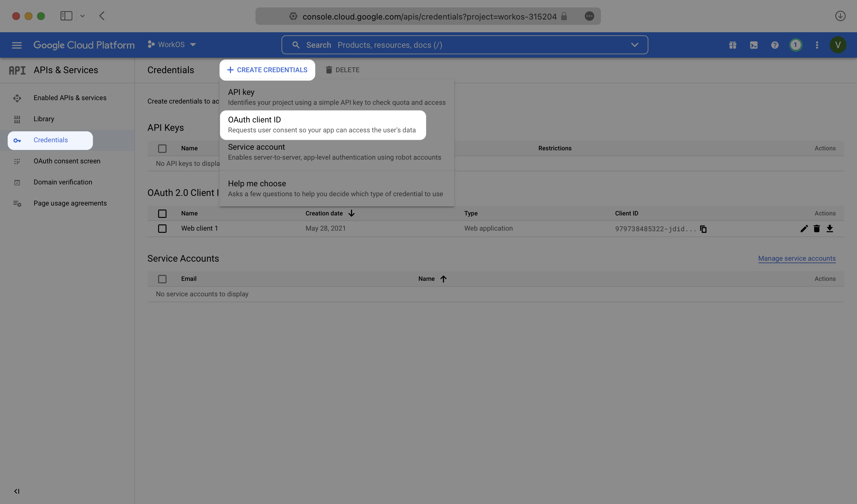Delete Web client 1 using trash icon
Viewport: 857px width, 504px height.
(816, 228)
